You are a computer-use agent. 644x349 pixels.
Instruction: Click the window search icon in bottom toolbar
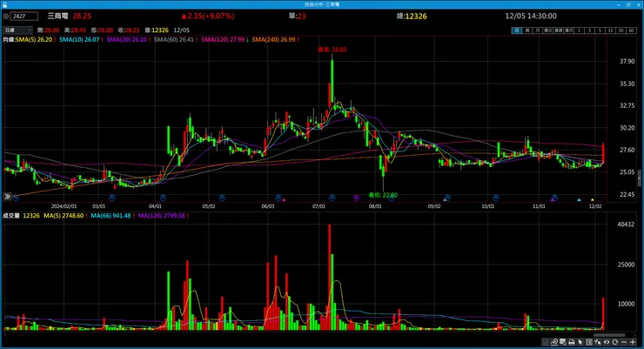click(x=563, y=342)
